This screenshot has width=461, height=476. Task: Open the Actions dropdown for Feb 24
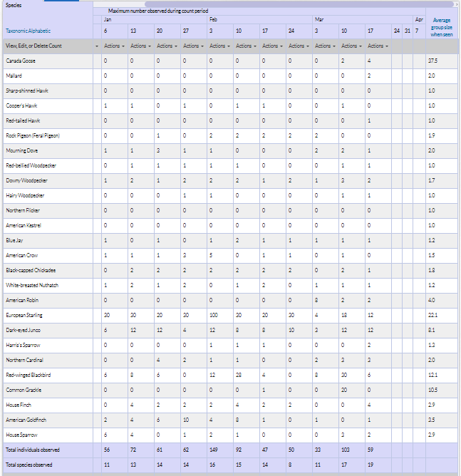pyautogui.click(x=299, y=46)
